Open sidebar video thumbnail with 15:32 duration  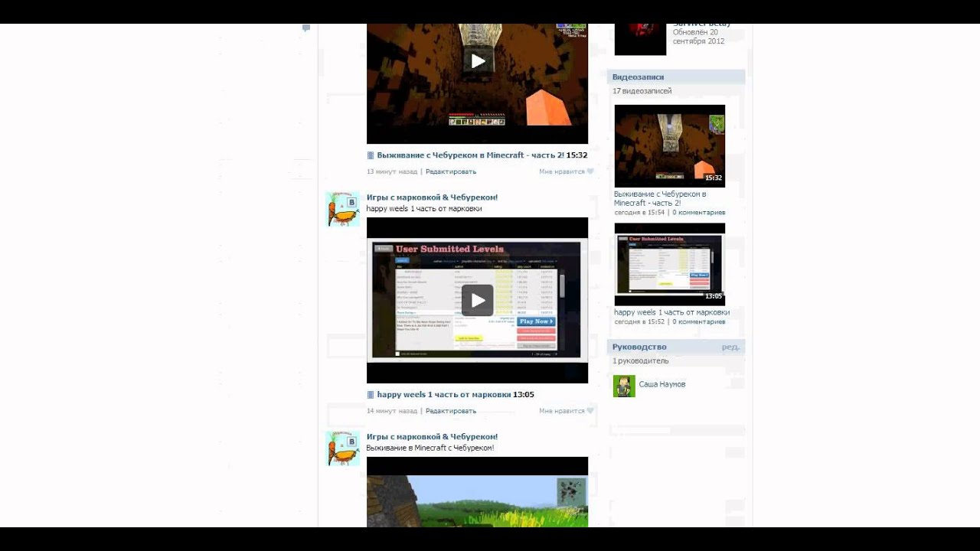pyautogui.click(x=670, y=146)
